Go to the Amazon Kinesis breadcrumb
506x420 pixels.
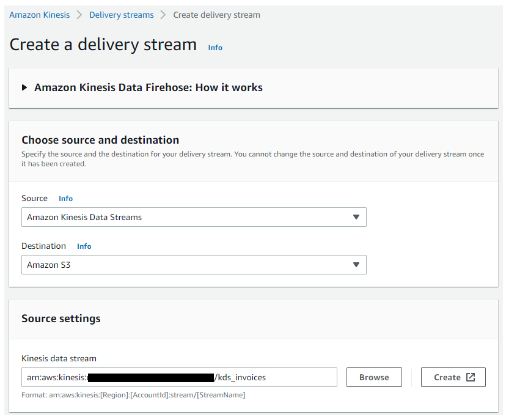pyautogui.click(x=40, y=15)
